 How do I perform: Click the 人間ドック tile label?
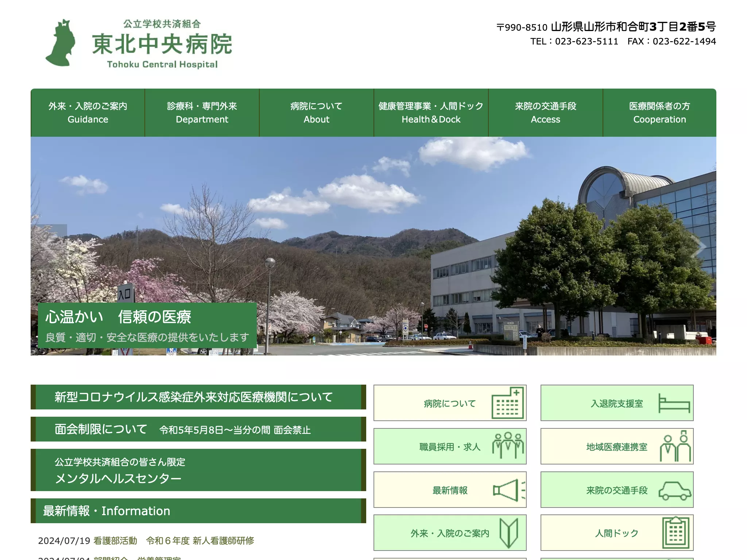click(617, 533)
